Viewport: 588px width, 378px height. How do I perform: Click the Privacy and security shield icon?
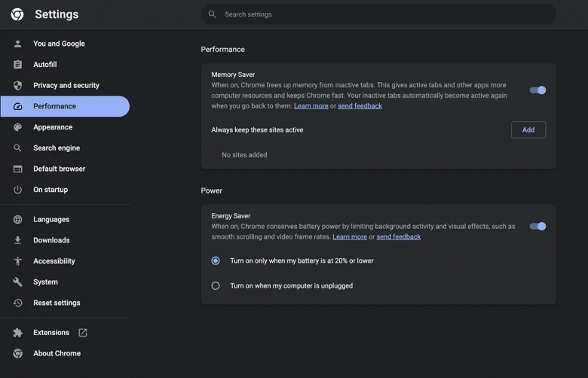pos(17,86)
